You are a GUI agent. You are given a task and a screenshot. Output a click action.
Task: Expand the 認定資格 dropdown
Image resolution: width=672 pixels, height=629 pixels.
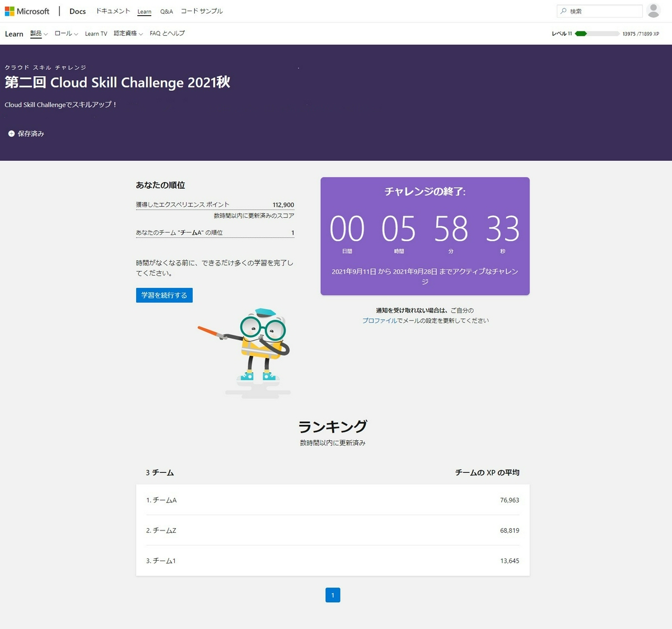tap(128, 34)
